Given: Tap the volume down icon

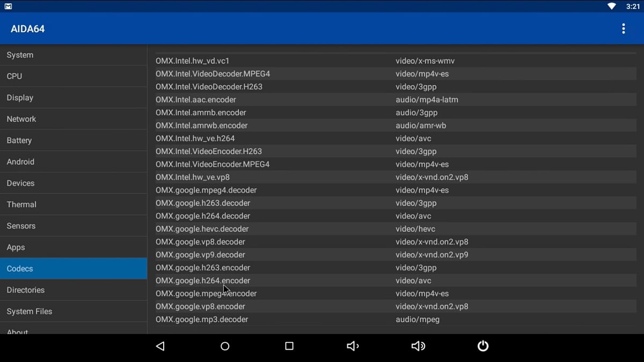Looking at the screenshot, I should (353, 346).
